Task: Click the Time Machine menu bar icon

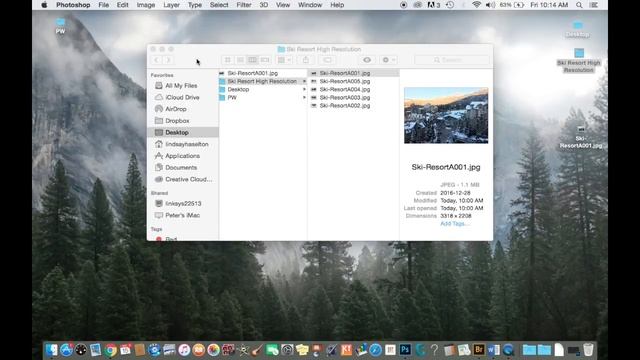Action: coord(449,5)
